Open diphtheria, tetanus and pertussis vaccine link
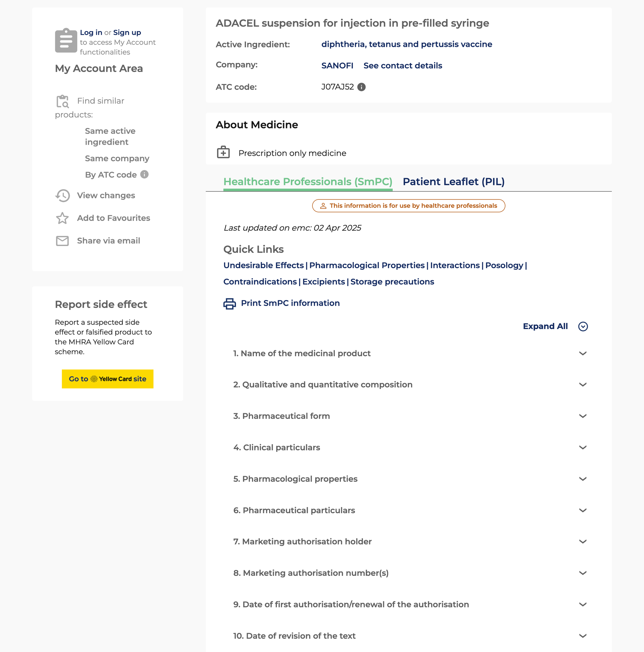644x652 pixels. [406, 44]
